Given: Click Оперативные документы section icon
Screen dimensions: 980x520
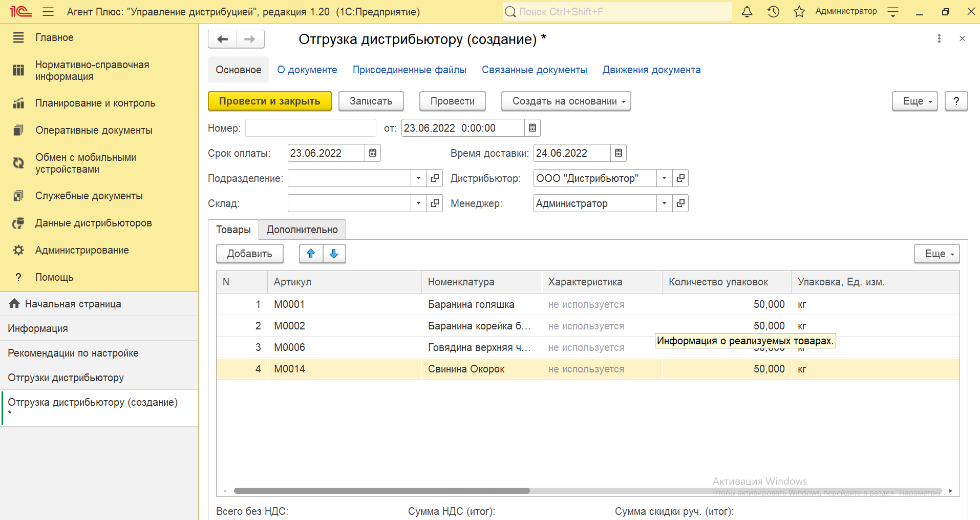Looking at the screenshot, I should 18,130.
